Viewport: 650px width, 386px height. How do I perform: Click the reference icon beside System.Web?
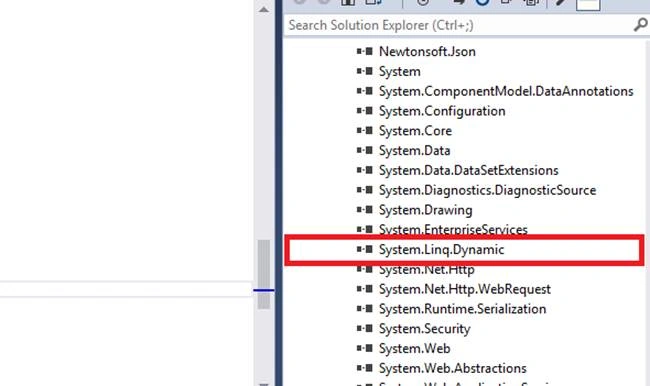pos(364,348)
